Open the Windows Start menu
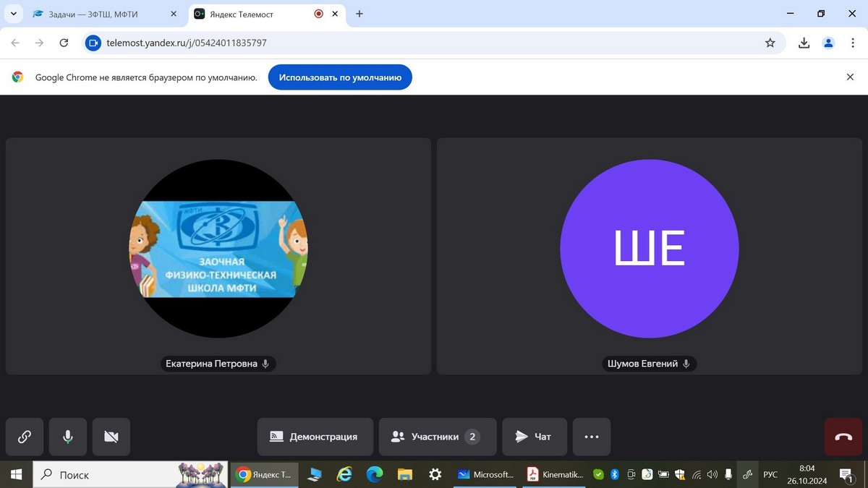 coord(16,474)
